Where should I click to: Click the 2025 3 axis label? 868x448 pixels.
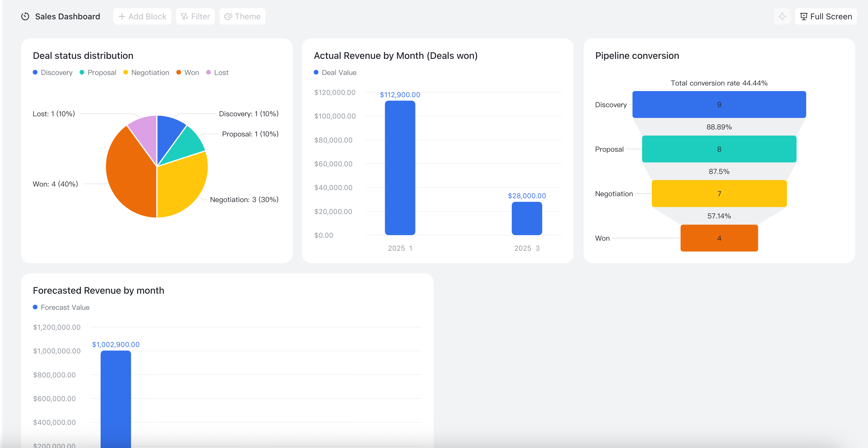527,248
